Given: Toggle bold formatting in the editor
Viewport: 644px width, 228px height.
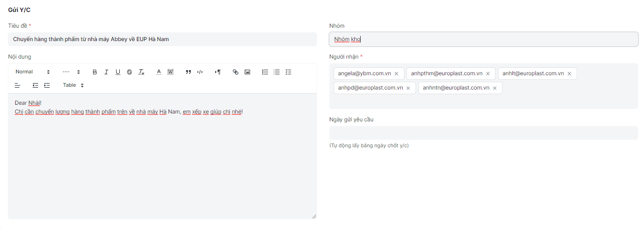Looking at the screenshot, I should click(x=95, y=72).
